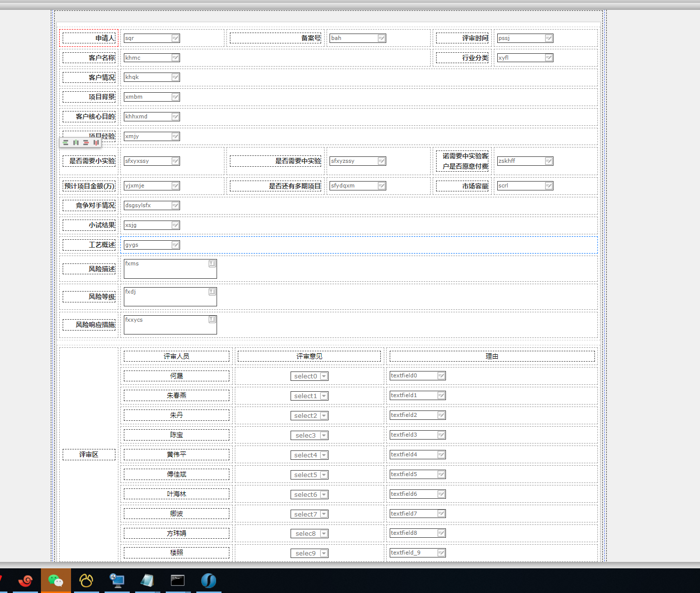Click the edit icon in the sqr field
This screenshot has width=700, height=593.
pyautogui.click(x=175, y=38)
